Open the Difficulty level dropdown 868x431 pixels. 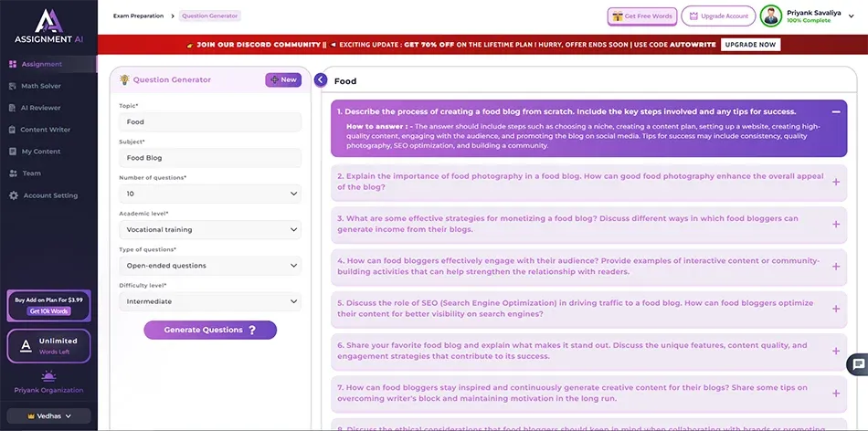click(x=209, y=301)
